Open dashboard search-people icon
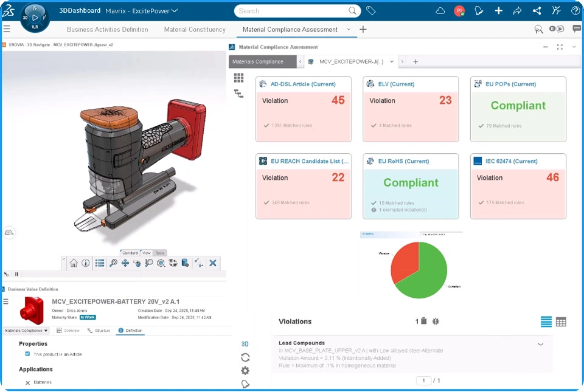This screenshot has width=584, height=392. click(538, 29)
